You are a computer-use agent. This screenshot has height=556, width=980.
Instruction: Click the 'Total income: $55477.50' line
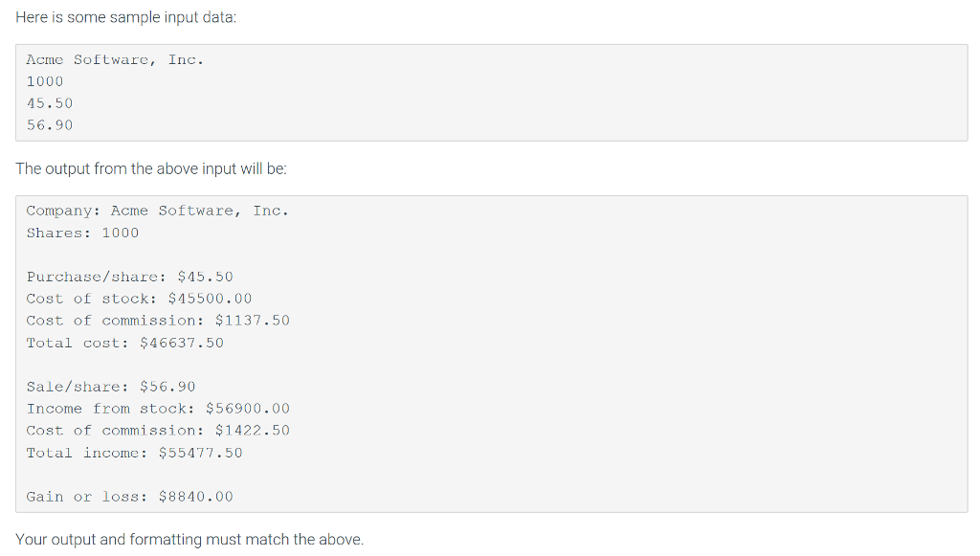[x=134, y=453]
